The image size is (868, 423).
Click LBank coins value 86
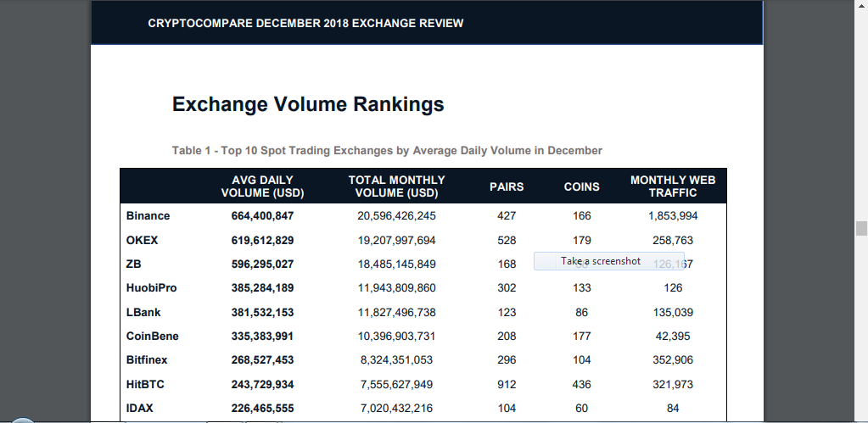tap(581, 312)
